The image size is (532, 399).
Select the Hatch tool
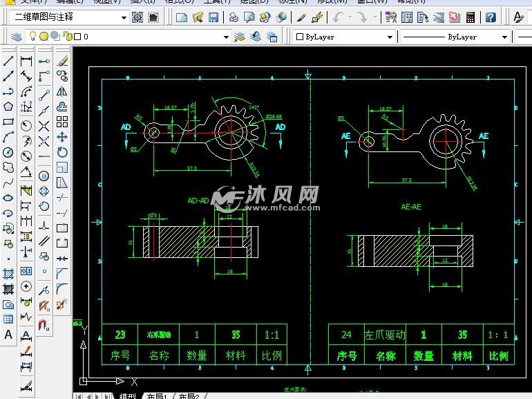pos(8,273)
